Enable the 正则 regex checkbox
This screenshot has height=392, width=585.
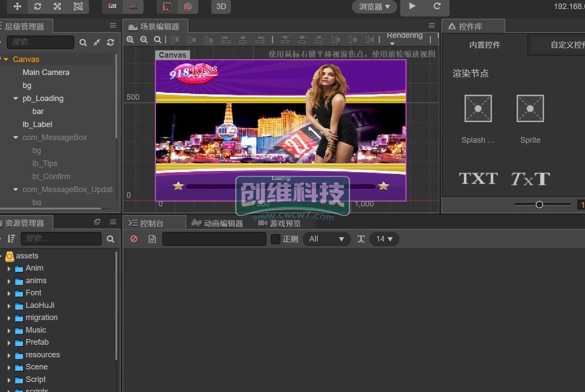pos(276,239)
